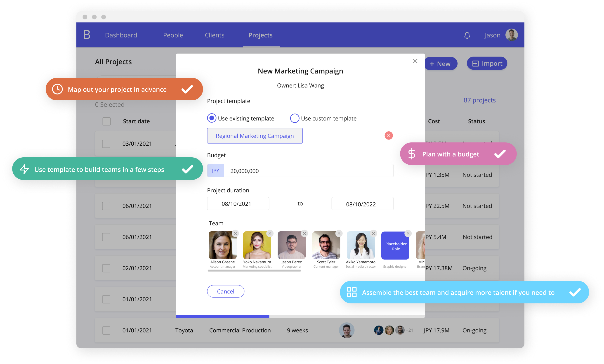Open the start date 08/10/2021 picker
Viewport: 604px width, 364px height.
click(238, 204)
